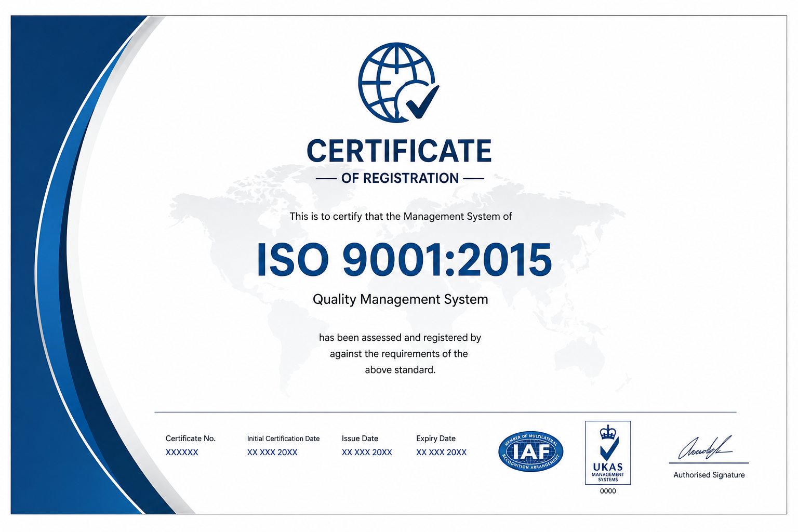Click the IAF oval accreditation logo

(530, 451)
